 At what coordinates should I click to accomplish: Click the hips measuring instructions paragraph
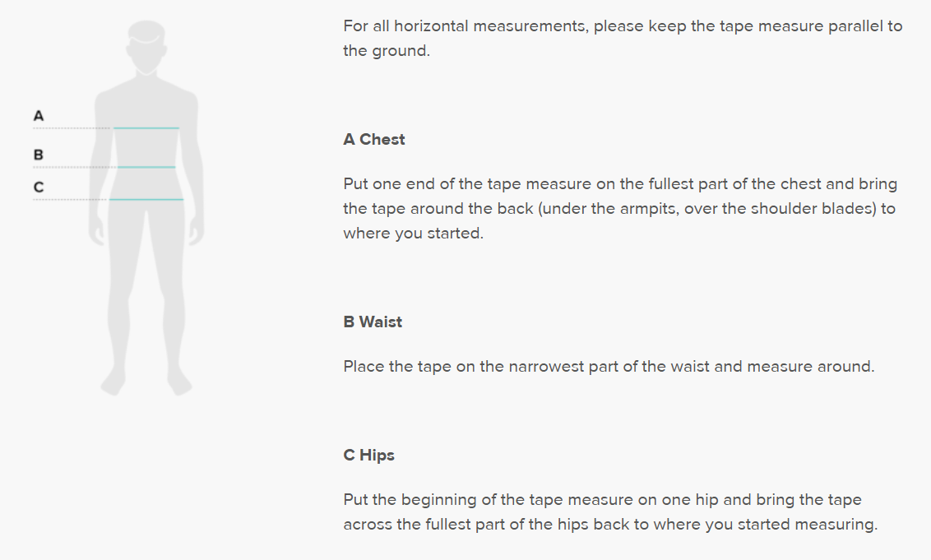[x=610, y=512]
